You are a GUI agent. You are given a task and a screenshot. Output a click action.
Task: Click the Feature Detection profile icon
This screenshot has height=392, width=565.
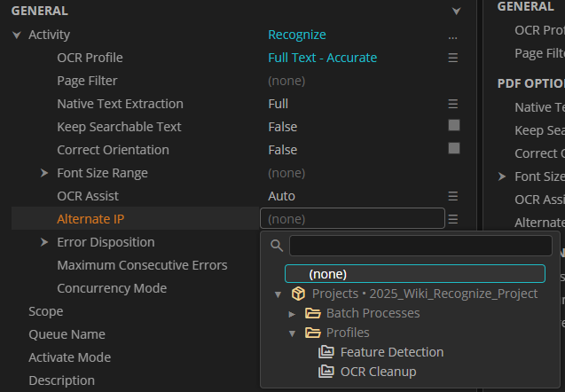tap(327, 352)
